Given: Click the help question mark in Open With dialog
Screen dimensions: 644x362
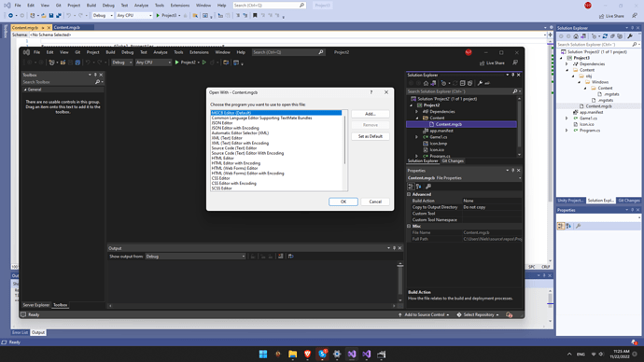Looking at the screenshot, I should tap(371, 92).
